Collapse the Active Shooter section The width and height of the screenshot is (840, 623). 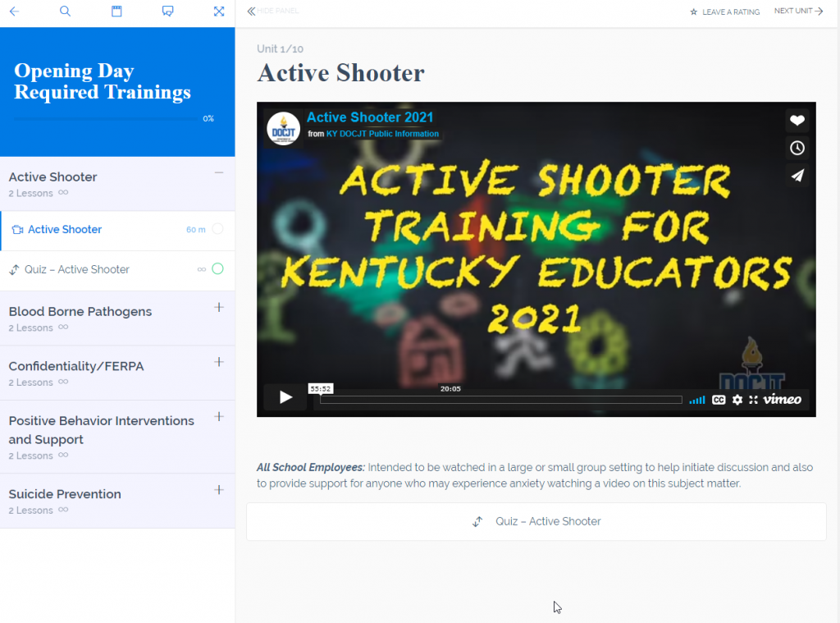(x=219, y=172)
